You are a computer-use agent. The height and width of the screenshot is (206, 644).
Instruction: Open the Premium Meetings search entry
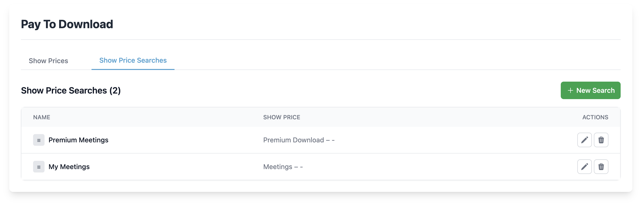point(78,140)
